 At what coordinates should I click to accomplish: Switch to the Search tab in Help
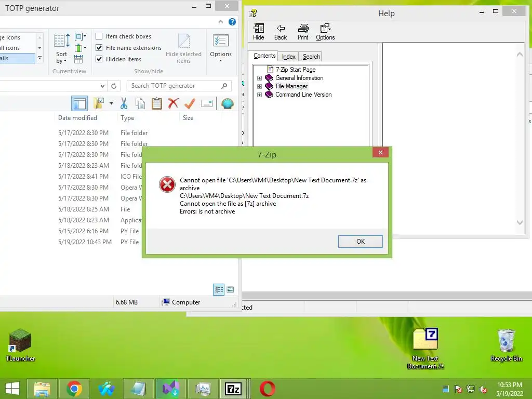coord(311,57)
